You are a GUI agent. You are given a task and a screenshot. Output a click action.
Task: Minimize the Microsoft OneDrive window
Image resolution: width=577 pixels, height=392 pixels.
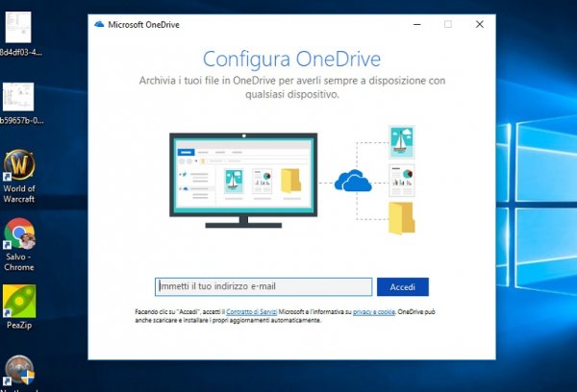(417, 24)
